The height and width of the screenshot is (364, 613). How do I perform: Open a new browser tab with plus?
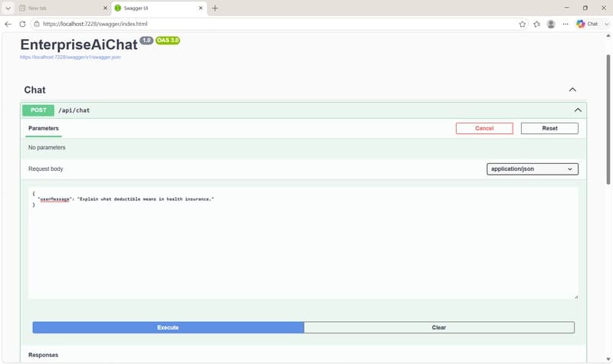tap(215, 8)
